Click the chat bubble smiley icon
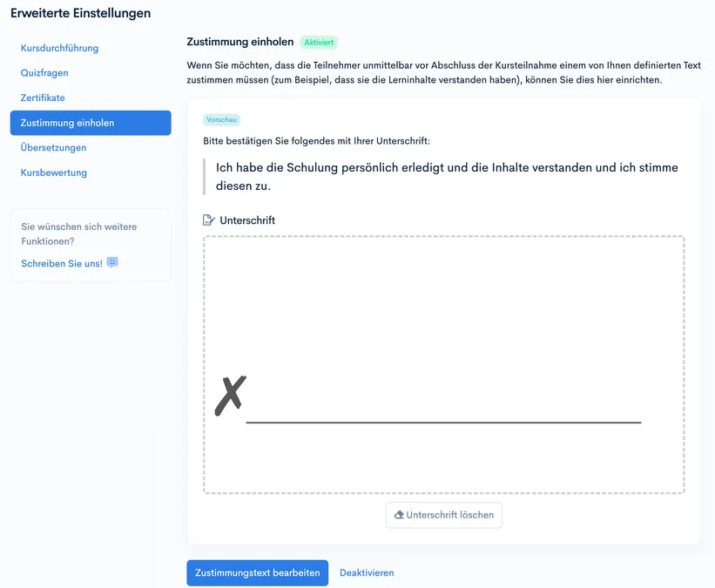715x588 pixels. tap(112, 262)
